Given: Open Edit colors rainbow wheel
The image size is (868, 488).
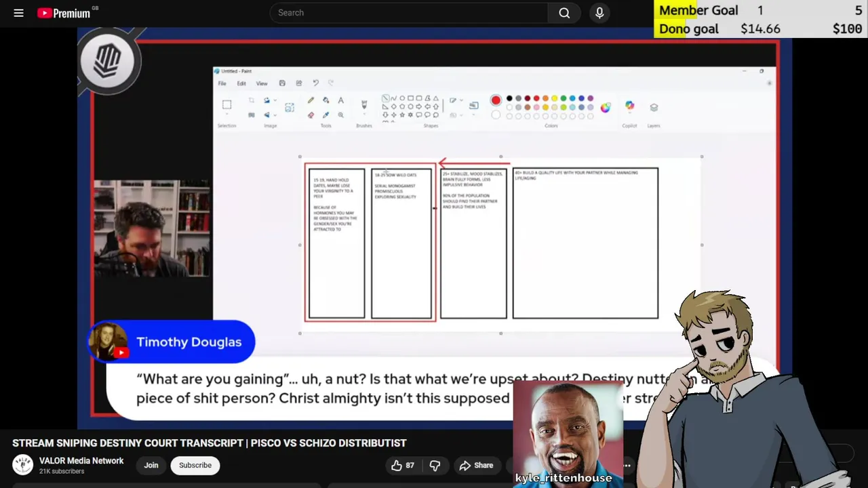Looking at the screenshot, I should [x=605, y=107].
